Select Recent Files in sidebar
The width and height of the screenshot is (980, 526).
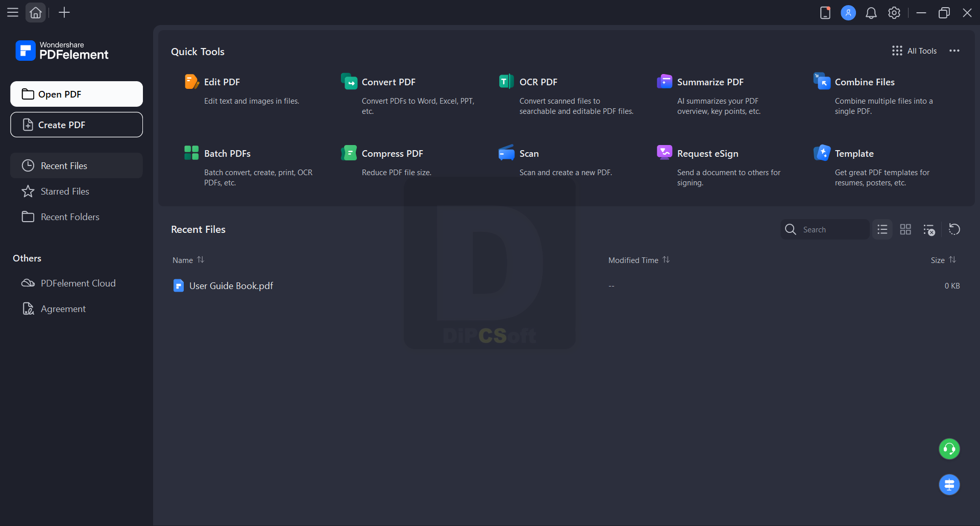[x=77, y=165]
